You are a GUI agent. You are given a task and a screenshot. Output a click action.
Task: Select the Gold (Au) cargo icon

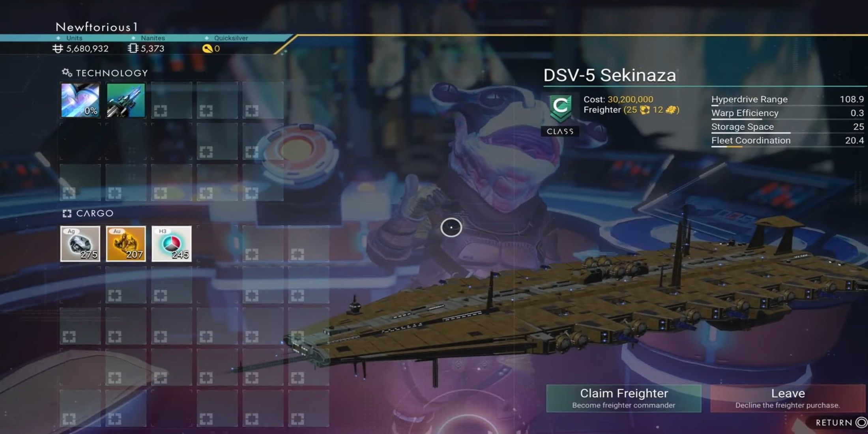coord(125,243)
